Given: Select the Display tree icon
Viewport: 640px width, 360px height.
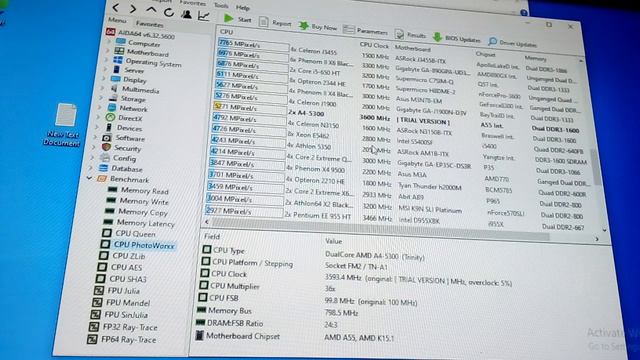Looking at the screenshot, I should tap(116, 79).
